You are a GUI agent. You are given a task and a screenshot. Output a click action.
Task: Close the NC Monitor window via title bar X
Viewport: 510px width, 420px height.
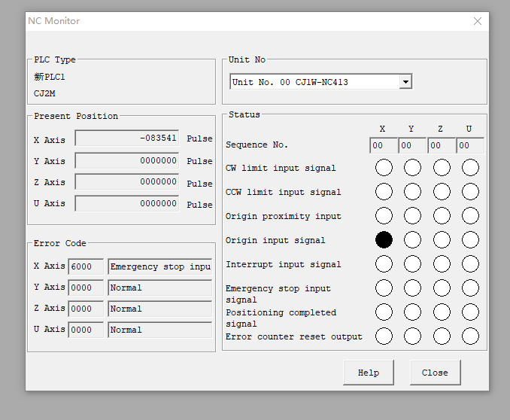pos(478,21)
